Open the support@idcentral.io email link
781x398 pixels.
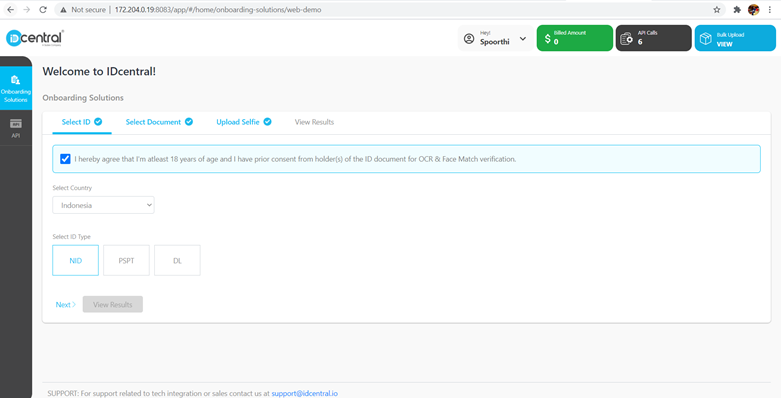point(304,393)
